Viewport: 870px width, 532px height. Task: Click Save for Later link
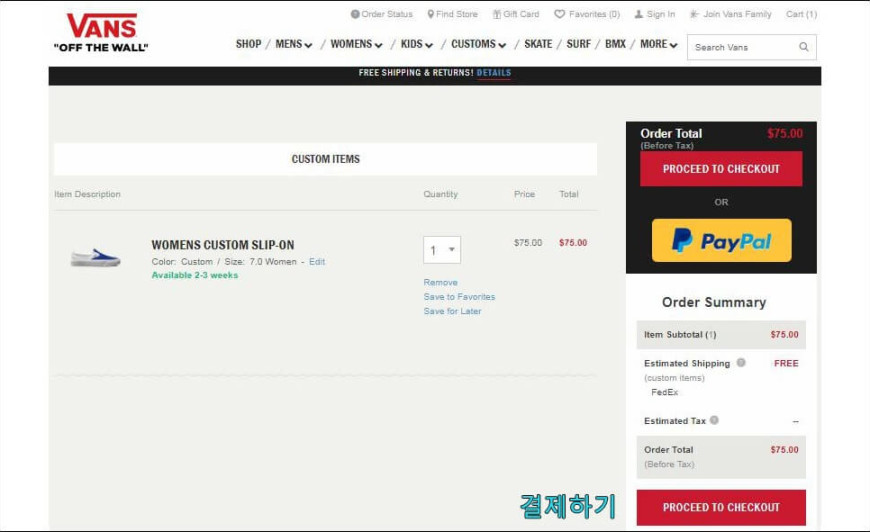pyautogui.click(x=452, y=311)
